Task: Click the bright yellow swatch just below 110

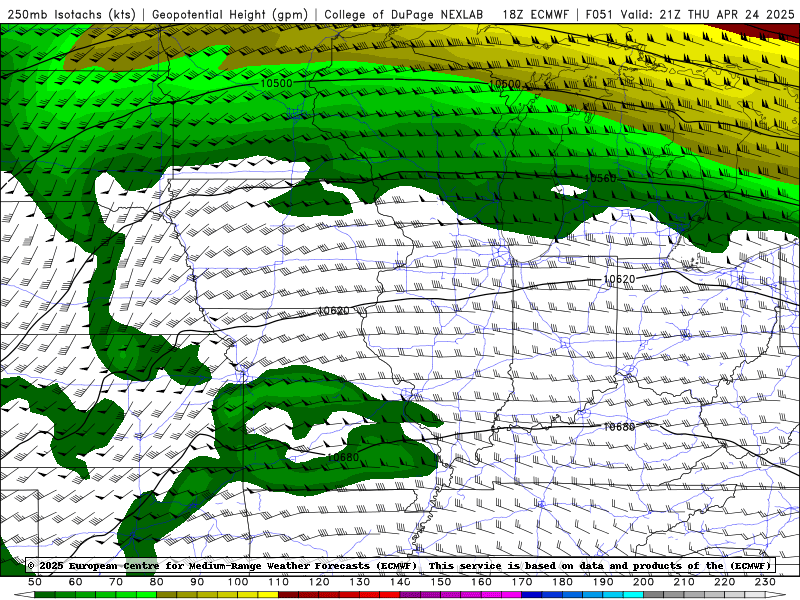Action: (x=268, y=596)
